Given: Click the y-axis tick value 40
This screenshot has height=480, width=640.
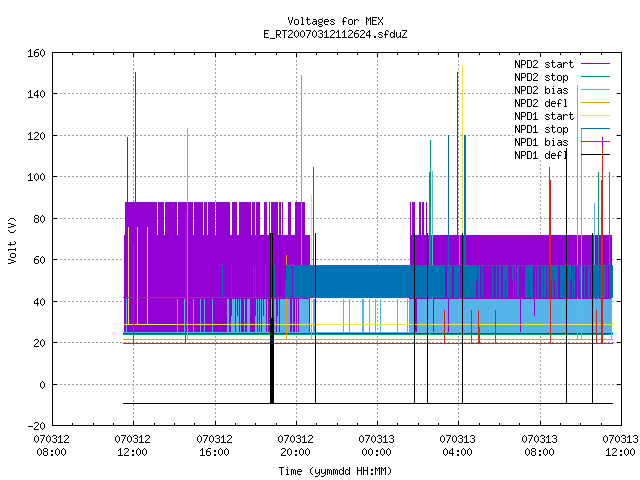Looking at the screenshot, I should pos(39,302).
